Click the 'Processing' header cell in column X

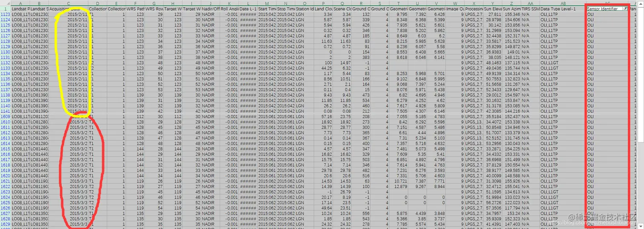(x=473, y=9)
